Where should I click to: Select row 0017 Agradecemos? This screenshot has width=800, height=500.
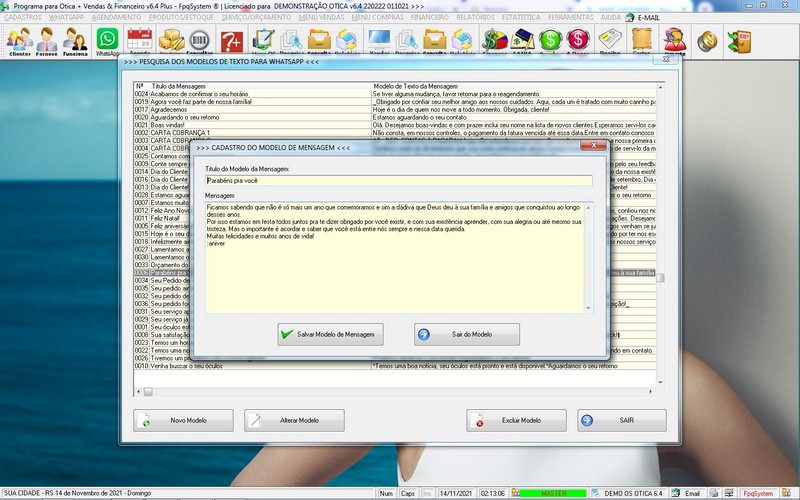pos(394,109)
